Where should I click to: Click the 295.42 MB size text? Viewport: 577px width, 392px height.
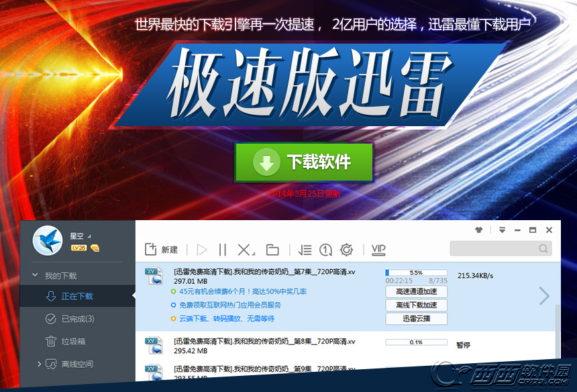click(191, 351)
